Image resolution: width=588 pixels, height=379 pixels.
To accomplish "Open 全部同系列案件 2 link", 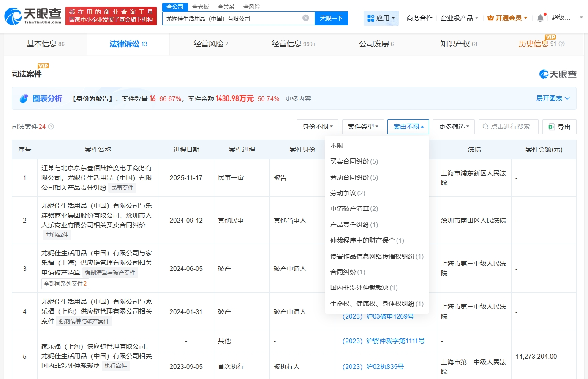I will pos(65,284).
